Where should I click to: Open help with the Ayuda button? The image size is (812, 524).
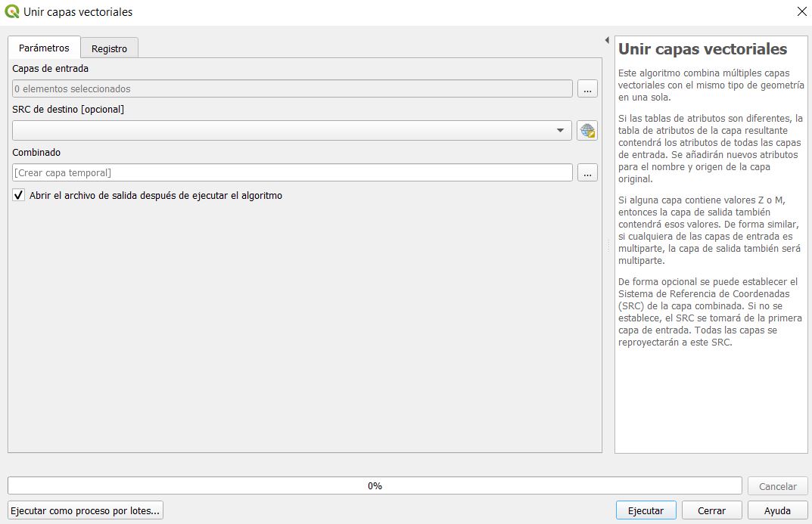pos(777,510)
